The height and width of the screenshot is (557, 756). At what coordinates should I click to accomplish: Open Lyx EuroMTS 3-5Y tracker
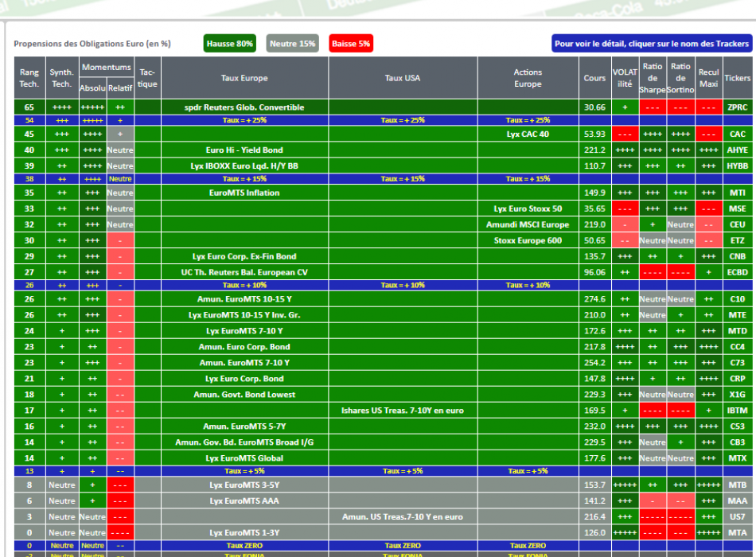click(x=244, y=485)
